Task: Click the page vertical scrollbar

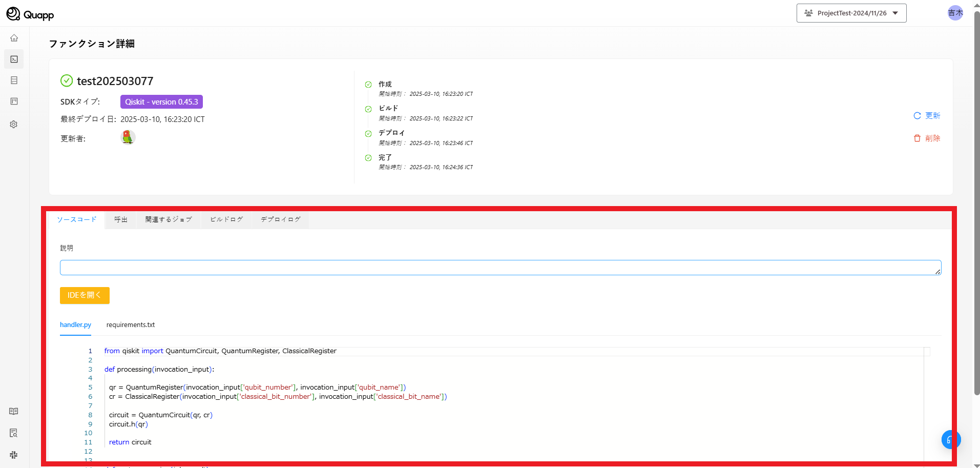Action: pos(976,205)
